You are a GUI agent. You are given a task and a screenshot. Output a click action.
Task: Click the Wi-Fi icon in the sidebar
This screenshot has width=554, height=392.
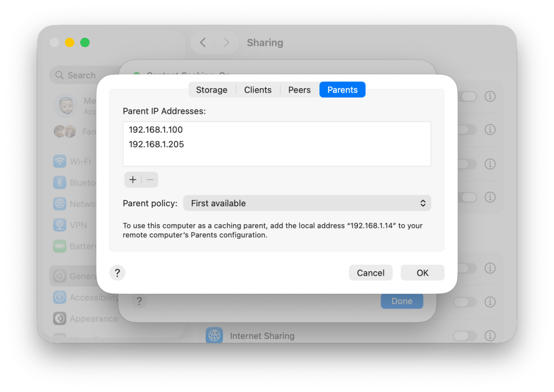click(x=60, y=161)
